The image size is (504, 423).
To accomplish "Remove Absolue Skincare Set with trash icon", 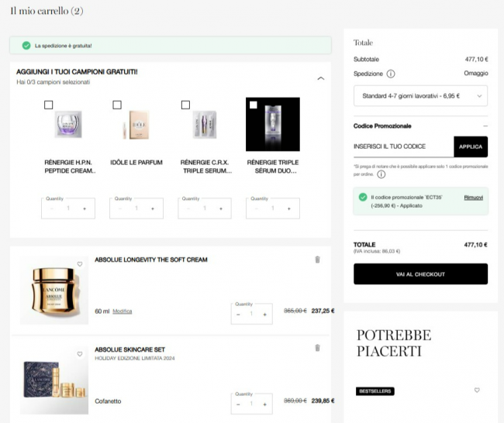I will click(x=317, y=349).
